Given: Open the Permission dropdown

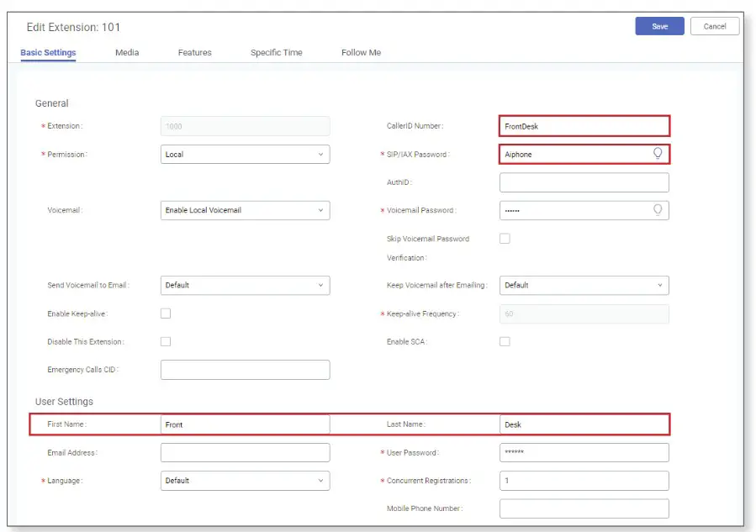Looking at the screenshot, I should pyautogui.click(x=245, y=155).
